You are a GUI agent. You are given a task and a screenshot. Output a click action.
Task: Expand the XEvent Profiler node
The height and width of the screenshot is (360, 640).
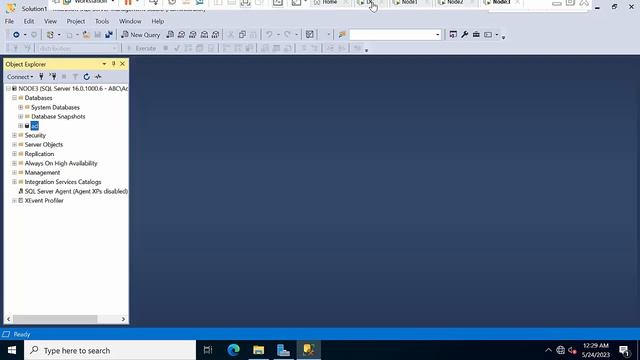click(x=14, y=201)
